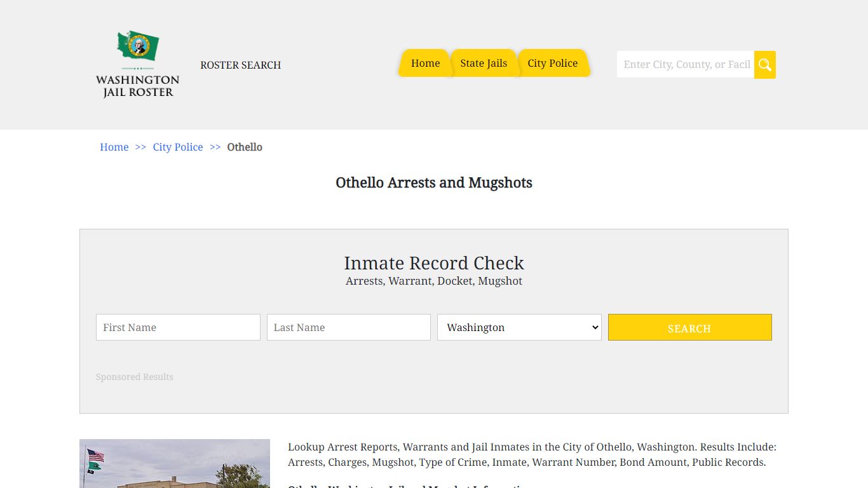The width and height of the screenshot is (868, 488).
Task: Open the building photo thumbnail
Action: pyautogui.click(x=175, y=463)
